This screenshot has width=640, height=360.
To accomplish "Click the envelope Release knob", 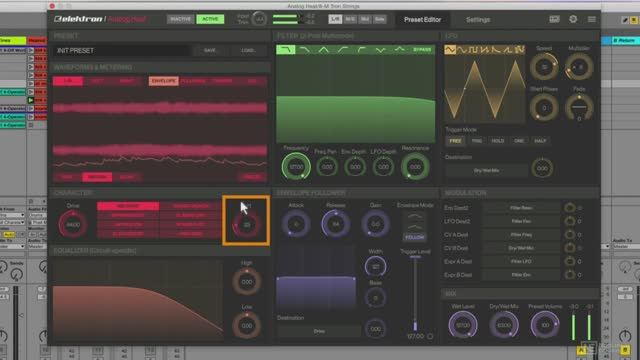I will (x=336, y=224).
